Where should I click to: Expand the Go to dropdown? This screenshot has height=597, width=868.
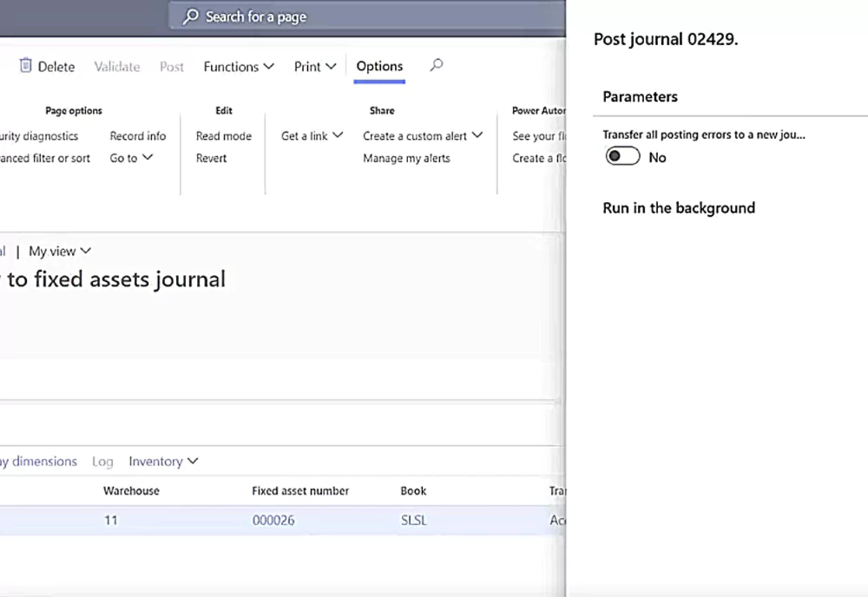[131, 158]
